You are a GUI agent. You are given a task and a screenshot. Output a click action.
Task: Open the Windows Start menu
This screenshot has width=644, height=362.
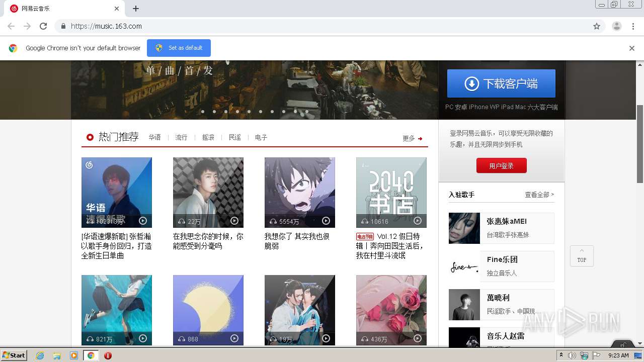[14, 355]
